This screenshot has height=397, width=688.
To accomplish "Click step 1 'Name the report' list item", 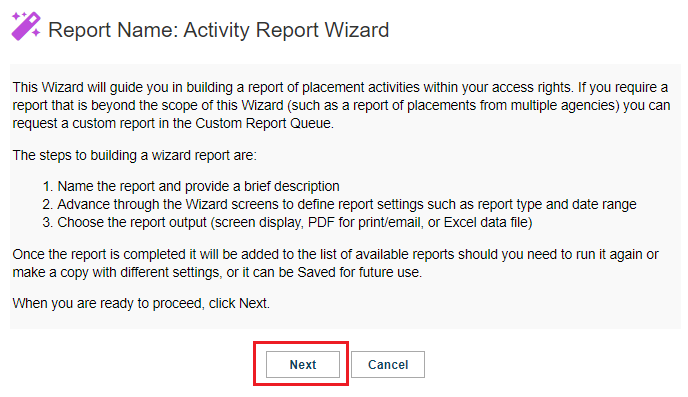I will (191, 186).
